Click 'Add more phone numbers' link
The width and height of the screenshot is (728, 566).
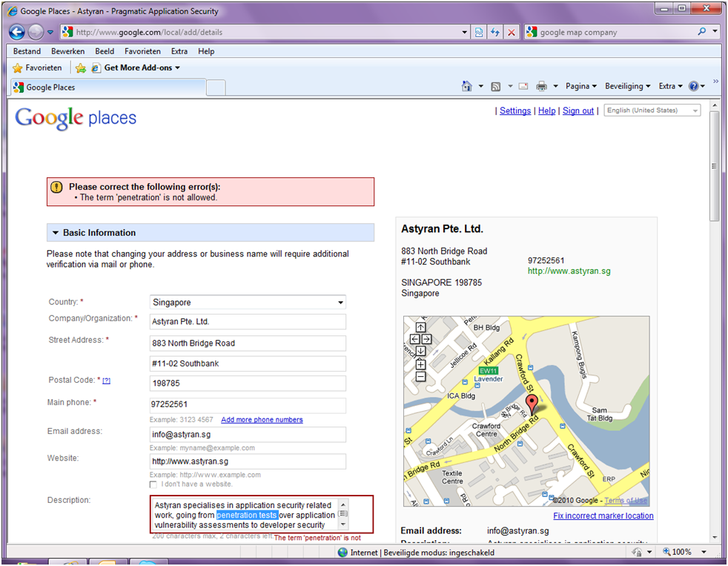(x=262, y=420)
